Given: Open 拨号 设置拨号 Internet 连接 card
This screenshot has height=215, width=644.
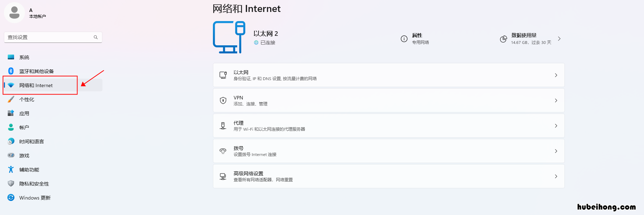Looking at the screenshot, I should point(389,151).
